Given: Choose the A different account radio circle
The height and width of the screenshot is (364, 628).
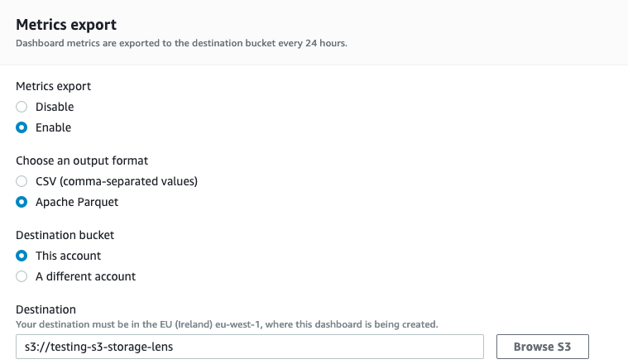Looking at the screenshot, I should tap(22, 276).
